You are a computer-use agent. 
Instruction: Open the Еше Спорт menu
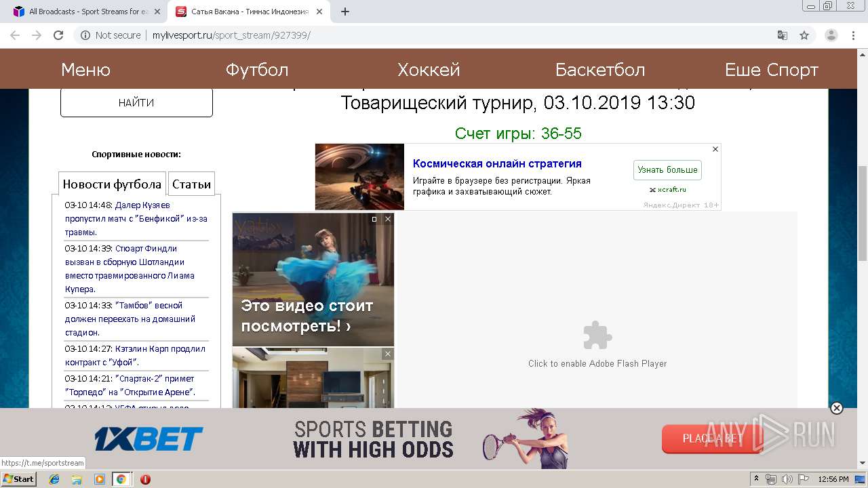coord(772,70)
